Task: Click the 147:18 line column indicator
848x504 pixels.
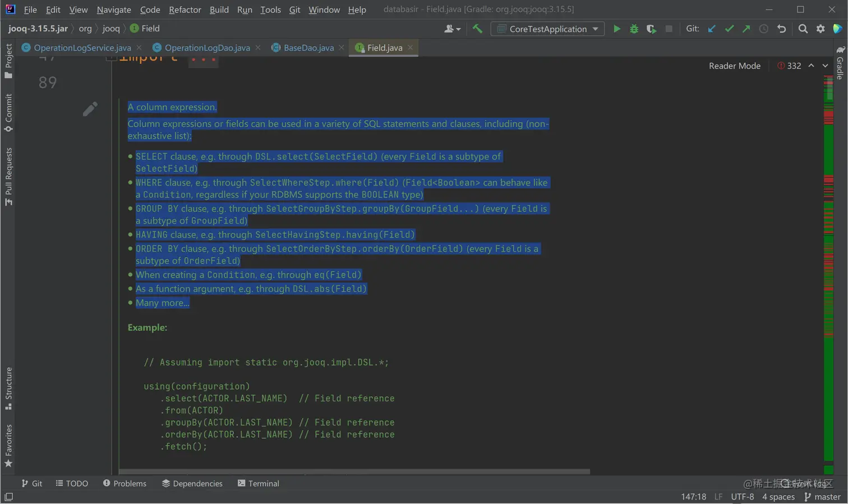Action: coord(694,497)
